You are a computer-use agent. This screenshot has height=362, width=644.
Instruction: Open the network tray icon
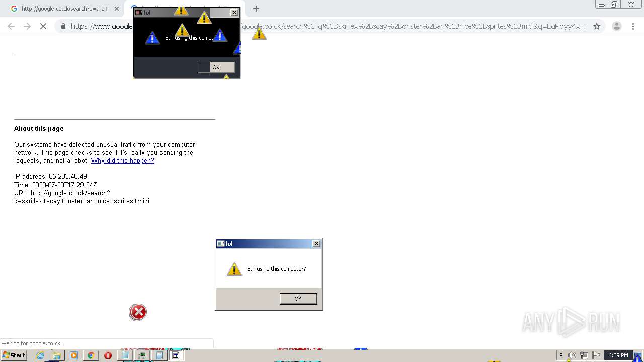click(584, 355)
